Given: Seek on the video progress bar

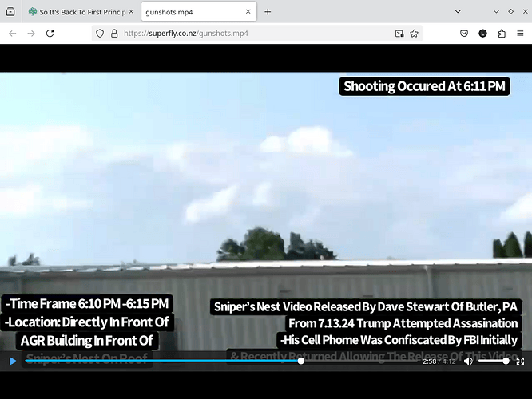Looking at the screenshot, I should [160, 361].
